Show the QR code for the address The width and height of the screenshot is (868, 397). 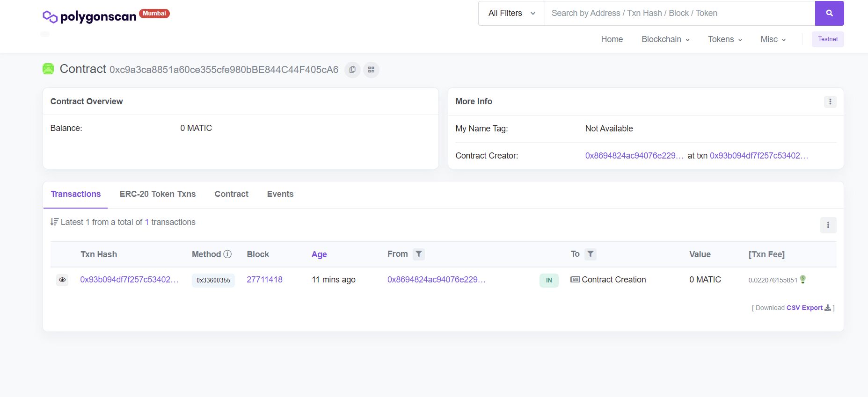[371, 70]
